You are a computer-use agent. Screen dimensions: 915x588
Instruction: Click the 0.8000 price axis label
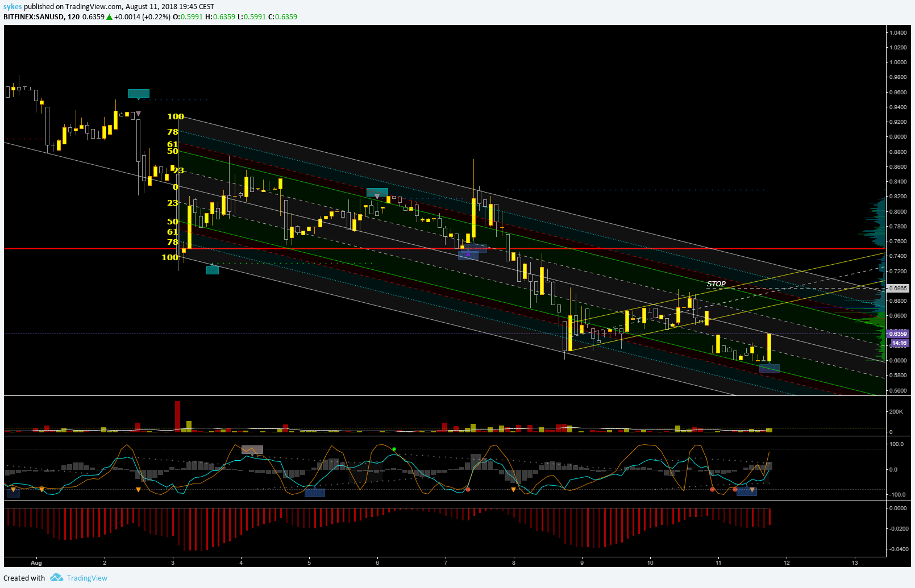(899, 211)
